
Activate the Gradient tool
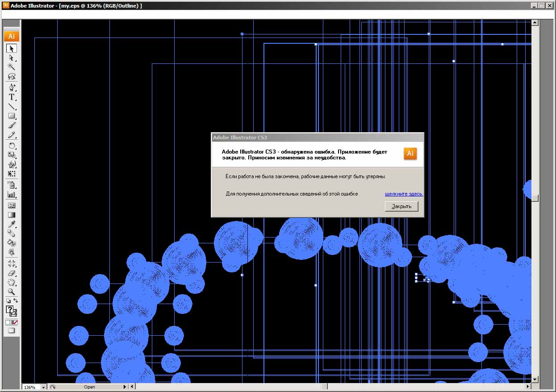click(x=12, y=215)
